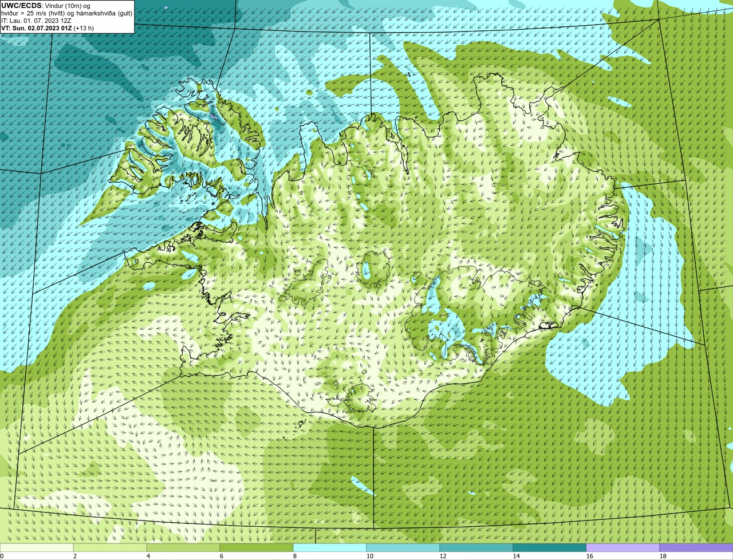The width and height of the screenshot is (733, 560).
Task: Click the '14' legend scale label
Action: pos(517,556)
